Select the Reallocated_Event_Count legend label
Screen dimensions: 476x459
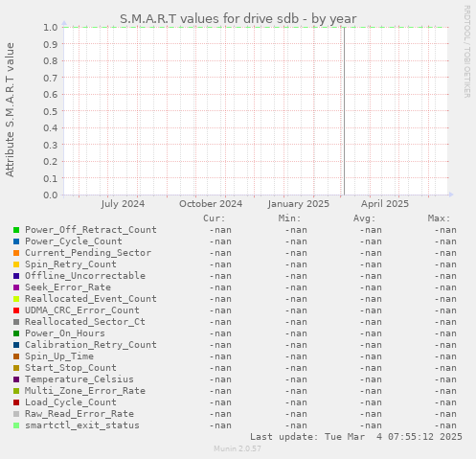point(91,299)
